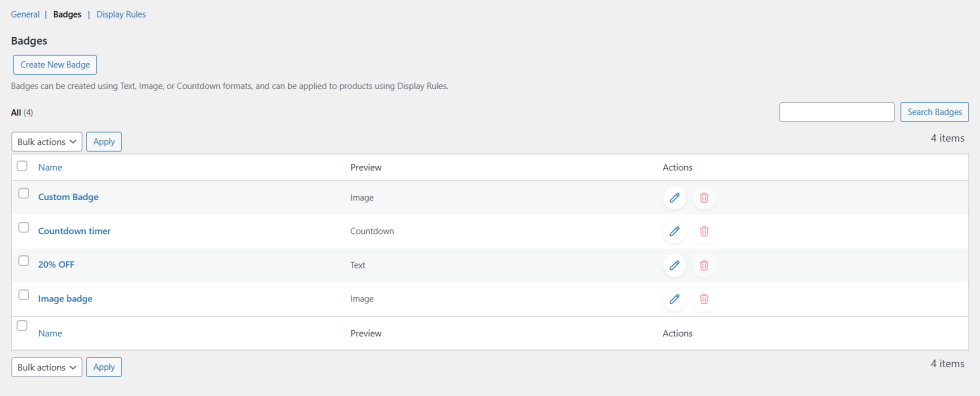980x396 pixels.
Task: Select the Badges tab
Action: pos(68,14)
